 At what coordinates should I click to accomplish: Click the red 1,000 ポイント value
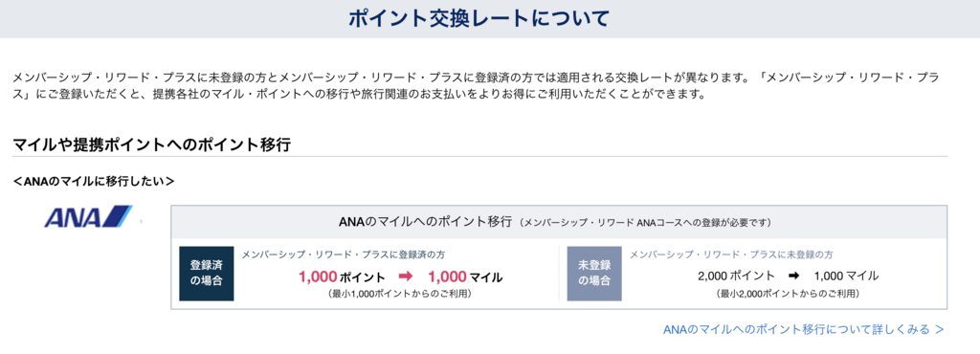[342, 277]
